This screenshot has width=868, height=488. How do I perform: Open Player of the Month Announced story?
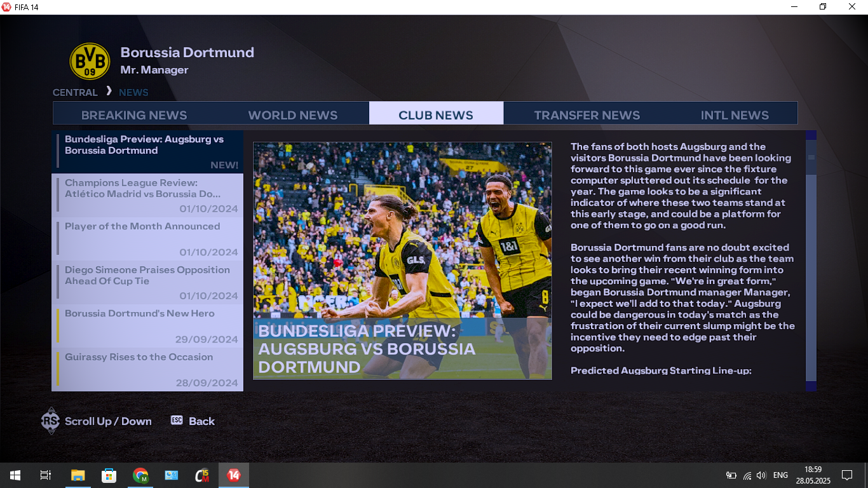click(x=147, y=239)
